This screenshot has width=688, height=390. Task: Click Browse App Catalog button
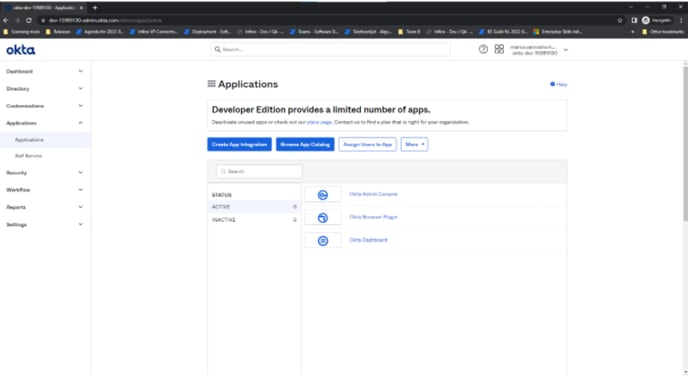coord(305,144)
